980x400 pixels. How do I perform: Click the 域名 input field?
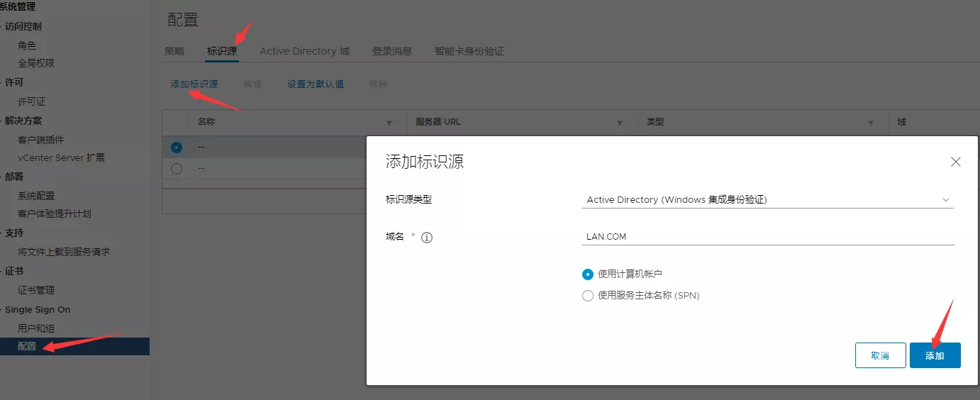tap(767, 237)
